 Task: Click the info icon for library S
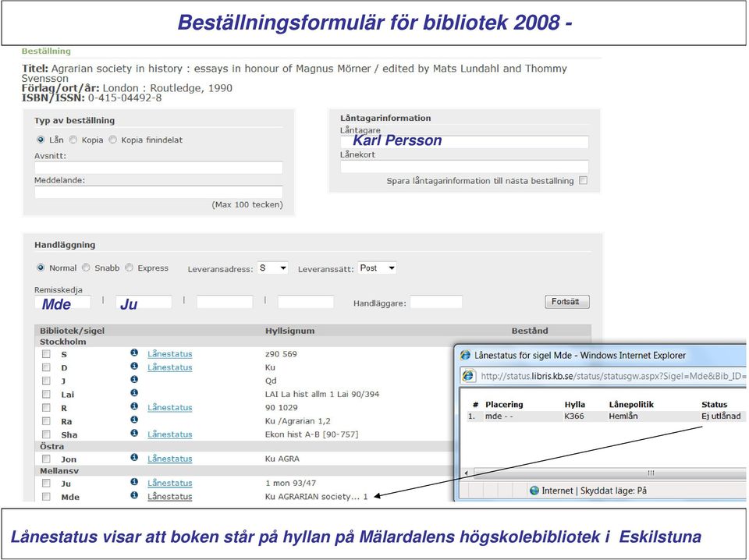coord(134,353)
